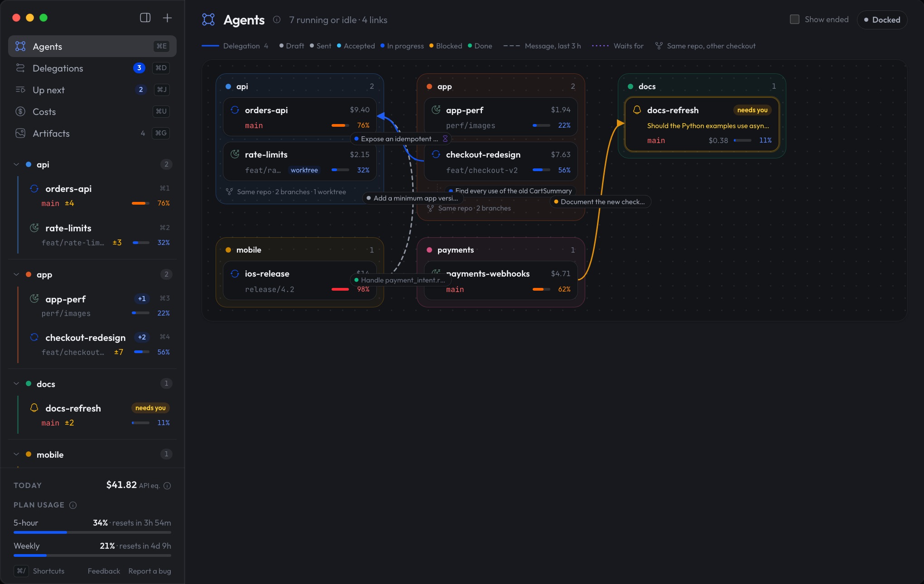Click the spinner icon on ios-release card
The width and height of the screenshot is (924, 584).
pyautogui.click(x=235, y=273)
